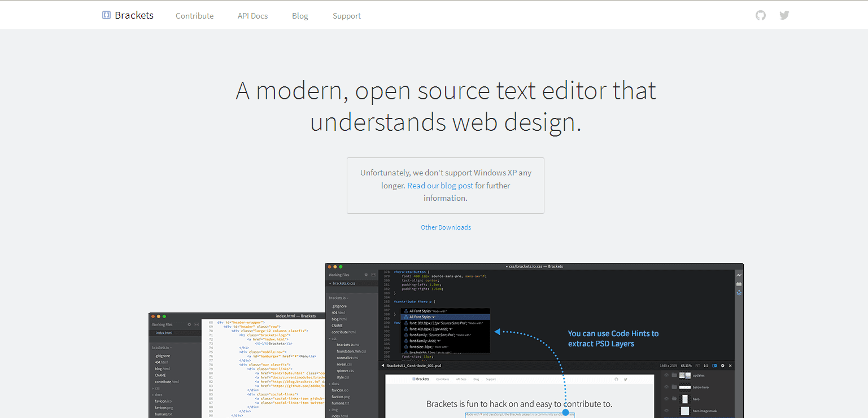Select the FIT zoom option in the PSD bar

(x=697, y=366)
